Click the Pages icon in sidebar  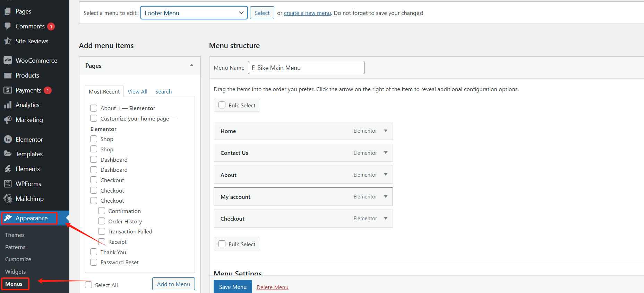8,11
